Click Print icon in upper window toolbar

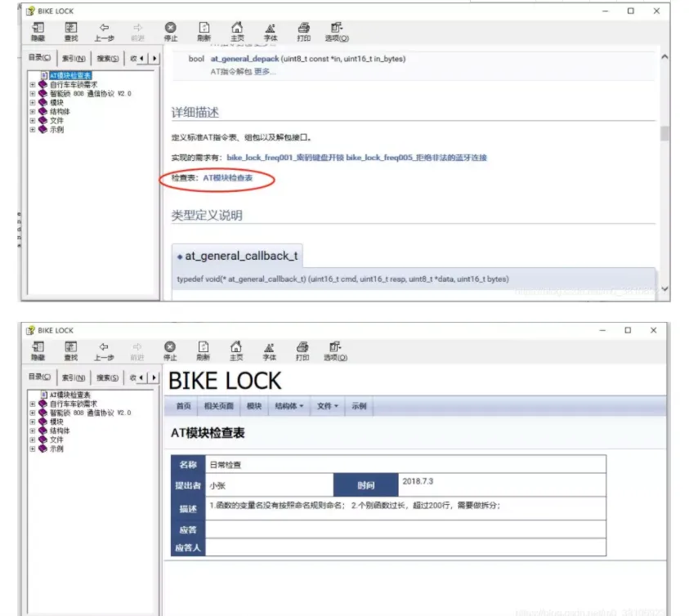click(304, 31)
